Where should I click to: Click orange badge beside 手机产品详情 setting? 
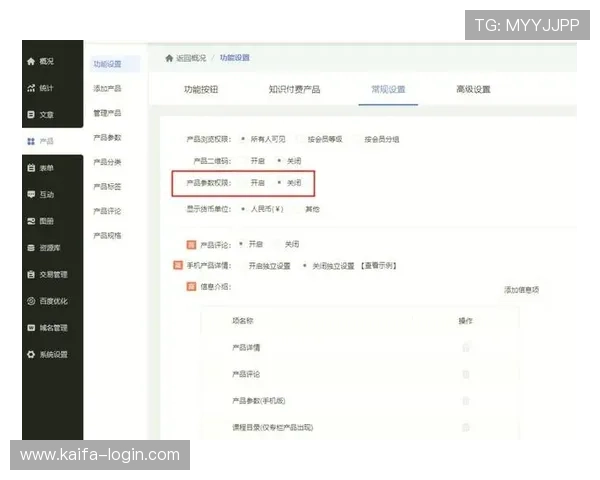click(178, 265)
